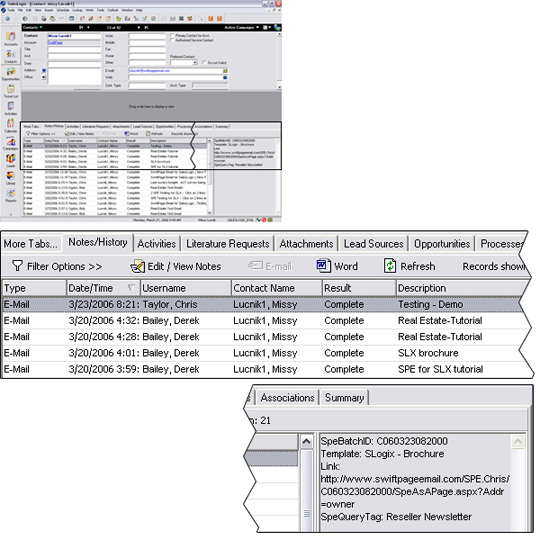
Task: Open the Calendar navigation icon
Action: pos(11,126)
